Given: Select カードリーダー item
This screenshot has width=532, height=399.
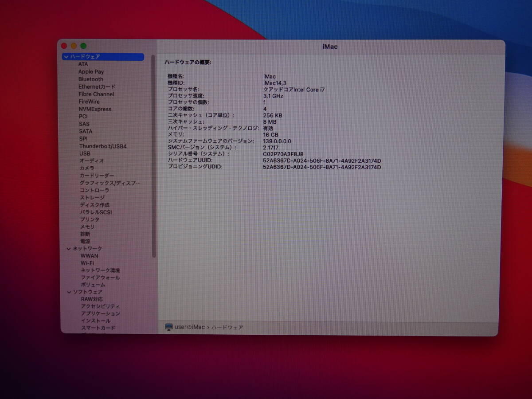Looking at the screenshot, I should (97, 176).
